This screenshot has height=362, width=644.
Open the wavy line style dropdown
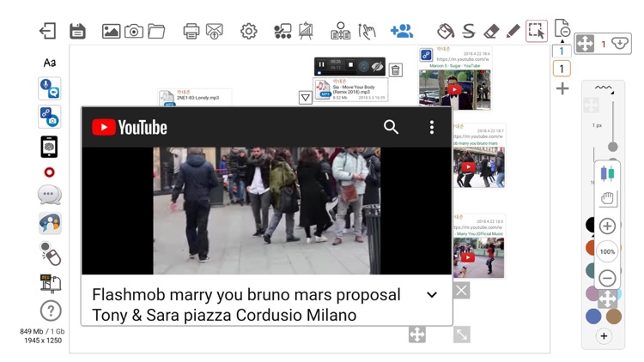point(604,88)
